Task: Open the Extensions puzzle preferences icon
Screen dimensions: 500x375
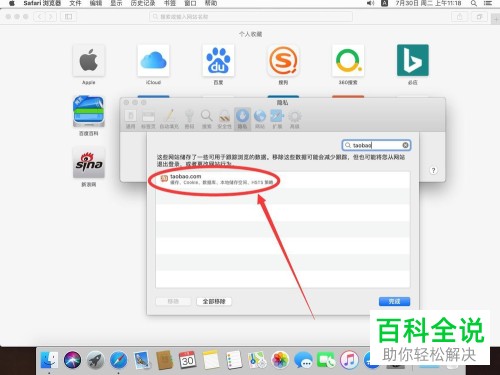Action: click(277, 119)
